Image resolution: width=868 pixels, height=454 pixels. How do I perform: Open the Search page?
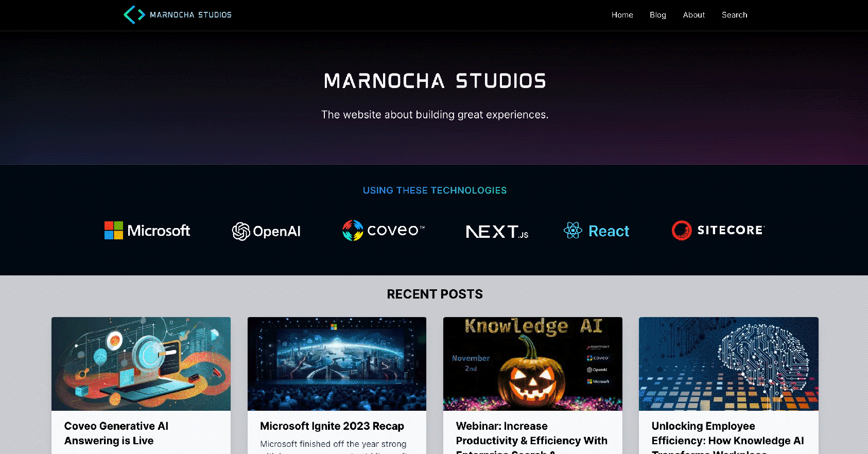tap(734, 15)
